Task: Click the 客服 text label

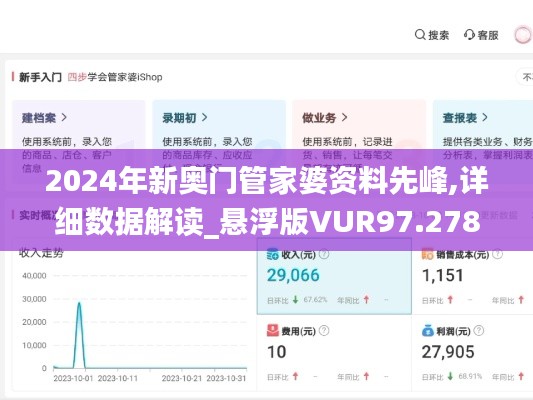Action: (x=488, y=35)
